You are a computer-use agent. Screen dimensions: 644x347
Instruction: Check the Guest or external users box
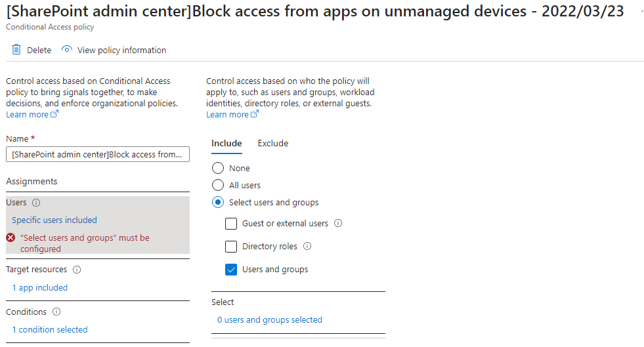pos(231,224)
